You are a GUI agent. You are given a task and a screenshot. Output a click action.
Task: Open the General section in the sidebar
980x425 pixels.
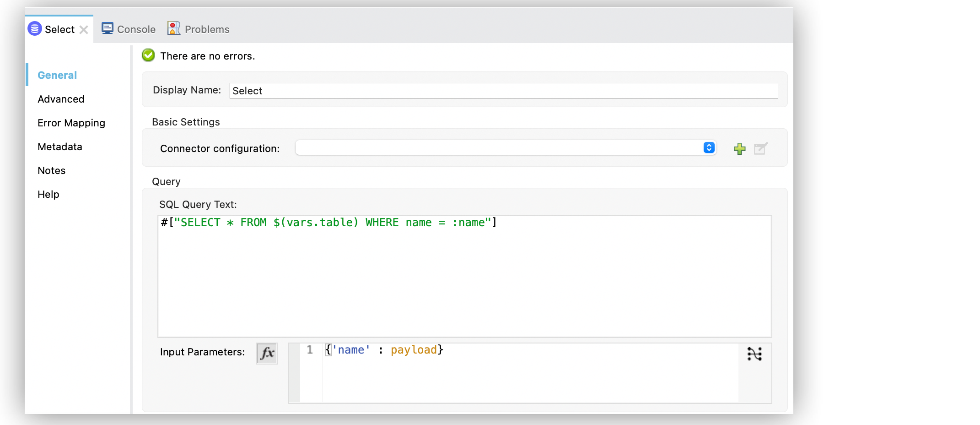57,75
